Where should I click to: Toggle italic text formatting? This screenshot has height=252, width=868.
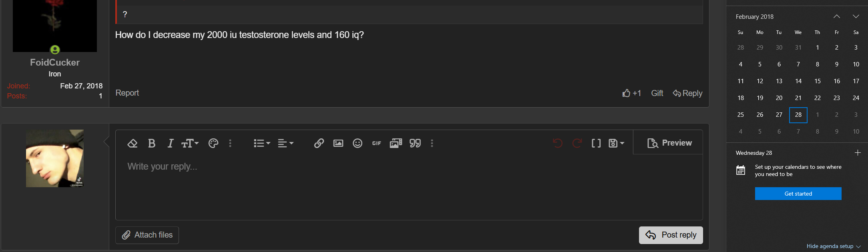click(x=171, y=143)
